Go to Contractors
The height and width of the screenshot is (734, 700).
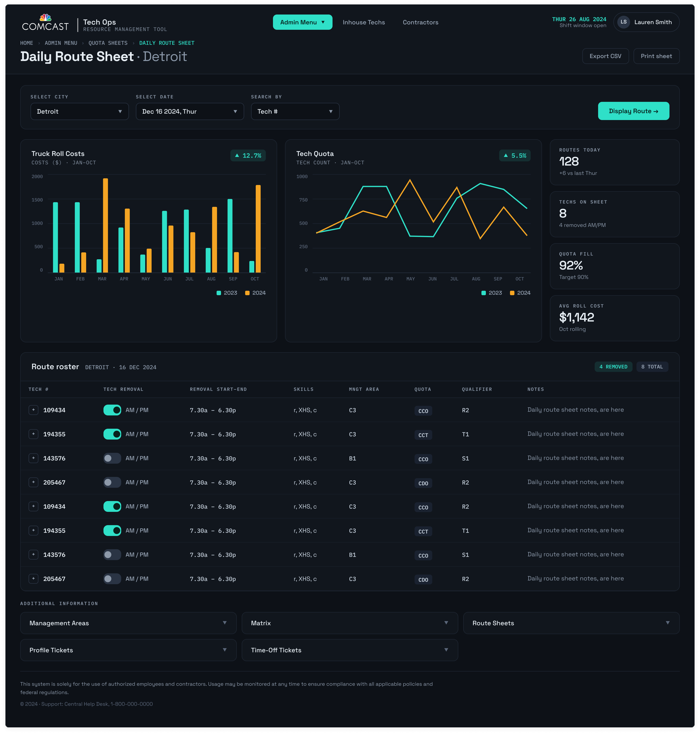[x=420, y=22]
